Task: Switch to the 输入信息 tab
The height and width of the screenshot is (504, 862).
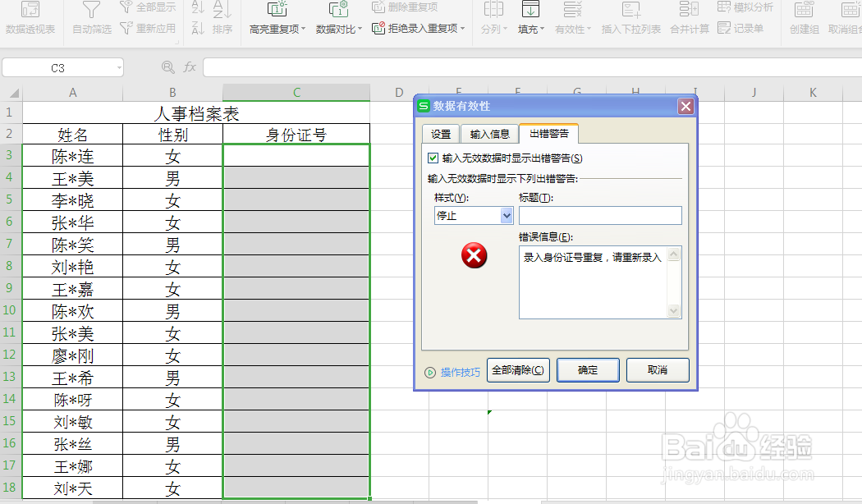Action: pyautogui.click(x=490, y=133)
